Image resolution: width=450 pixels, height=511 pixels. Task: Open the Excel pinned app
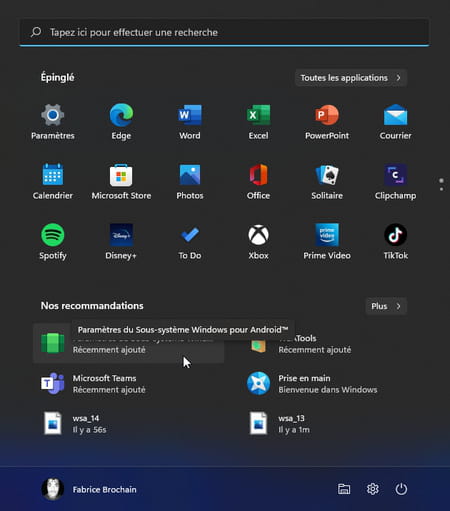(258, 122)
